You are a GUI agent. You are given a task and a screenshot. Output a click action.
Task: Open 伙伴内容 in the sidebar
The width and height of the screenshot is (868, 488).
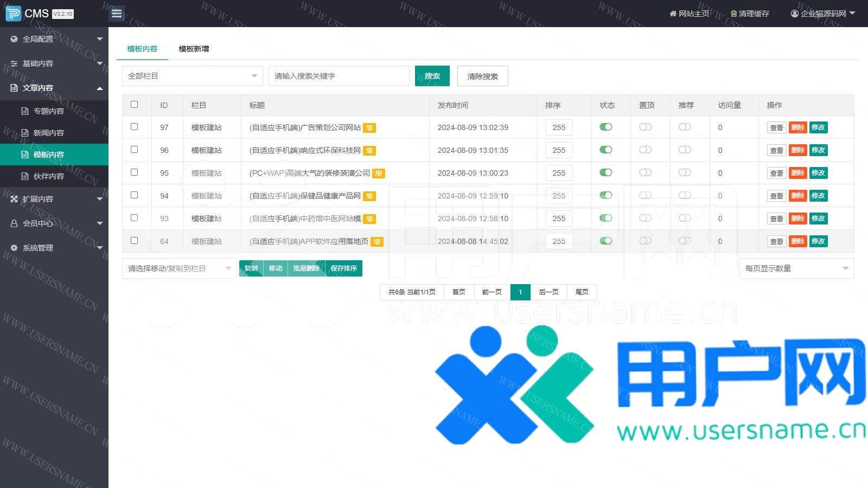pyautogui.click(x=48, y=176)
